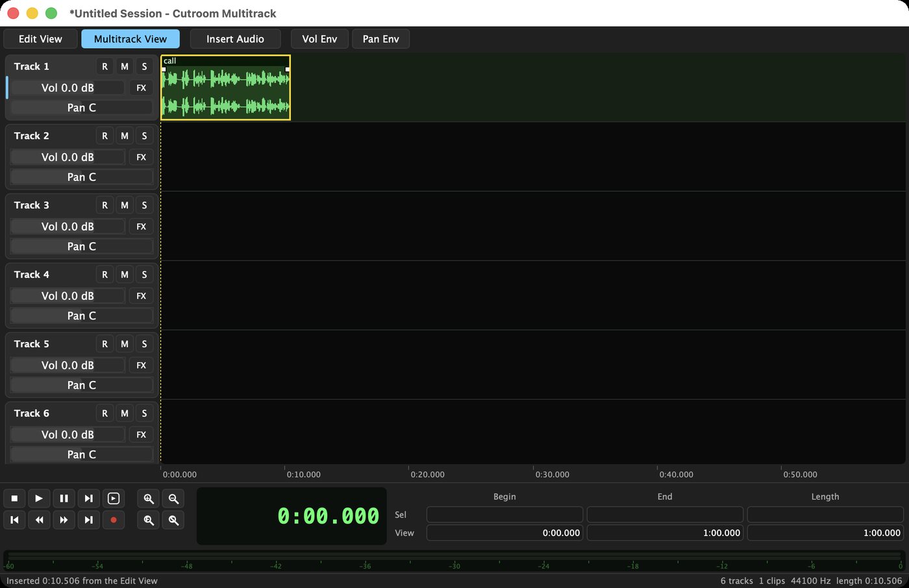Screen dimensions: 909x588
Task: Click the selection Length input field
Action: [x=825, y=515]
